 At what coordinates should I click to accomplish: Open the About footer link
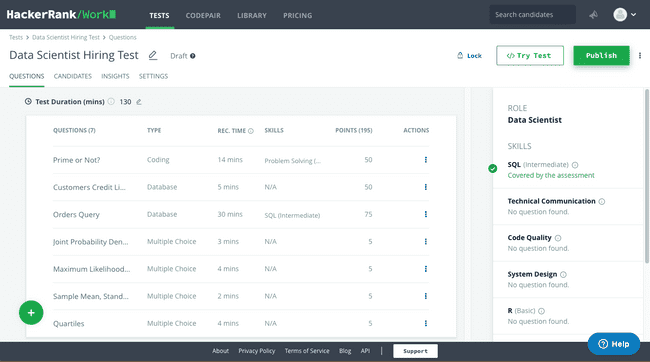[x=221, y=351]
